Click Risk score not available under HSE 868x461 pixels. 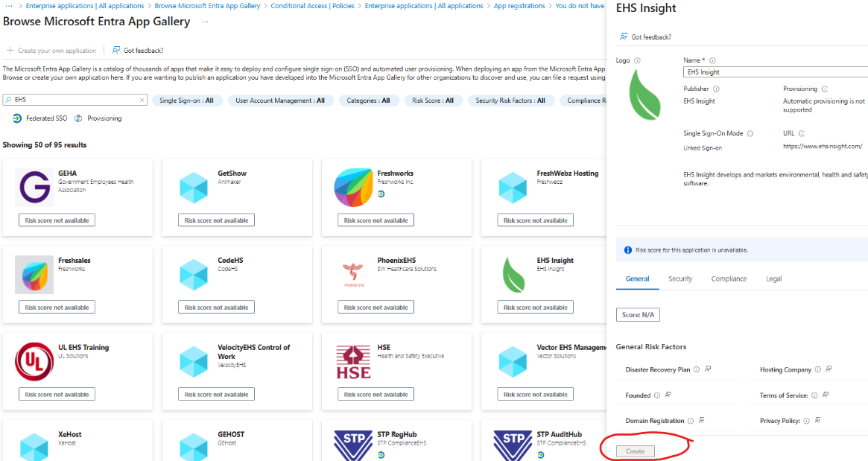(x=376, y=394)
